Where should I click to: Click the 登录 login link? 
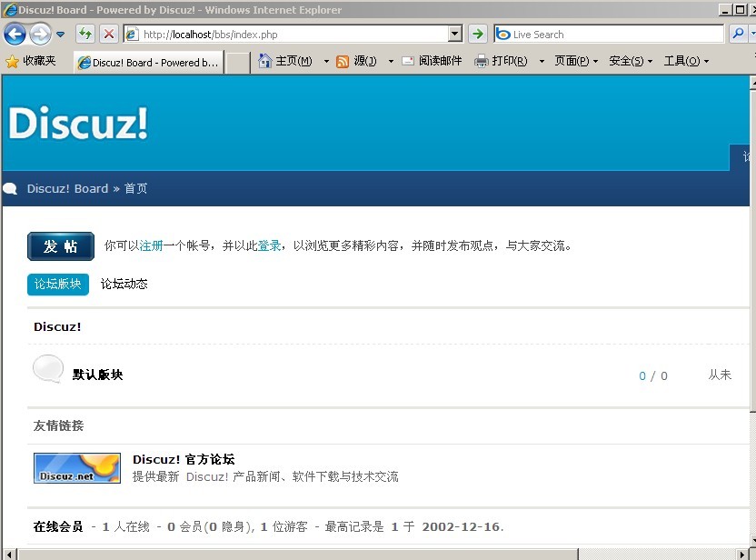pyautogui.click(x=270, y=246)
